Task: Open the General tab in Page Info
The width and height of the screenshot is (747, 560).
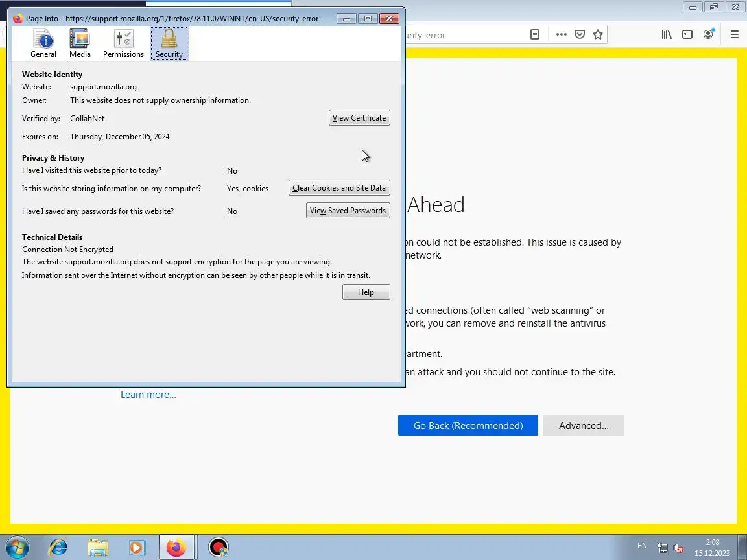Action: tap(43, 43)
